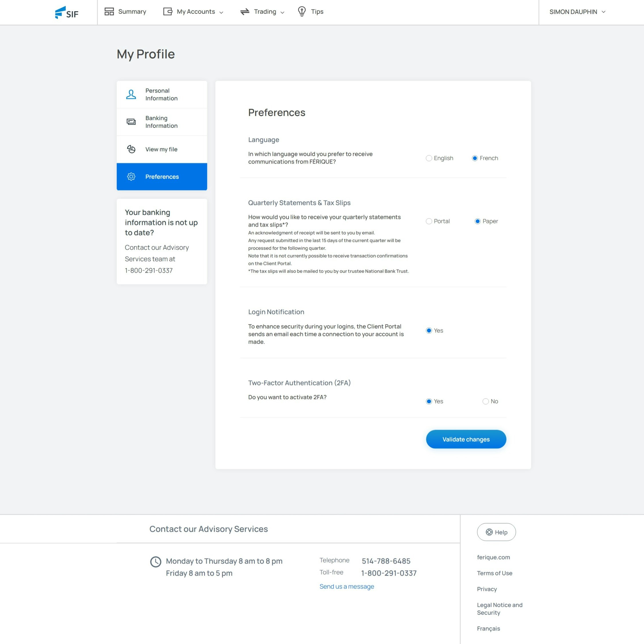Click the Two-Factor Authentication (2FA) heading
644x644 pixels.
click(x=299, y=383)
